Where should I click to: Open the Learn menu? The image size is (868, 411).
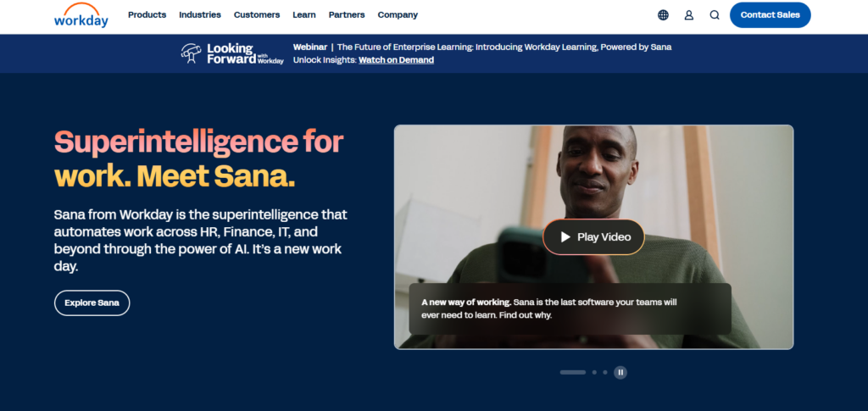pyautogui.click(x=304, y=15)
